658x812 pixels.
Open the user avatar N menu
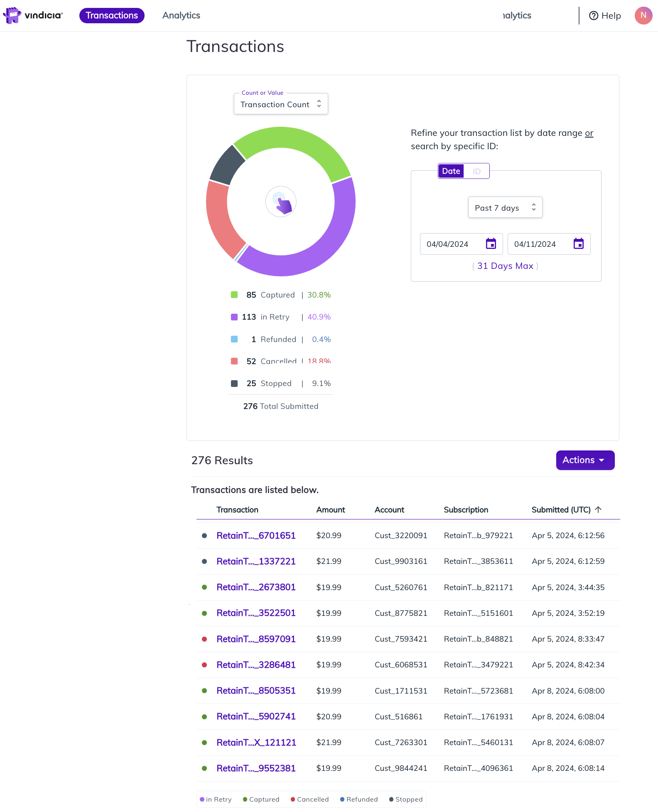643,15
